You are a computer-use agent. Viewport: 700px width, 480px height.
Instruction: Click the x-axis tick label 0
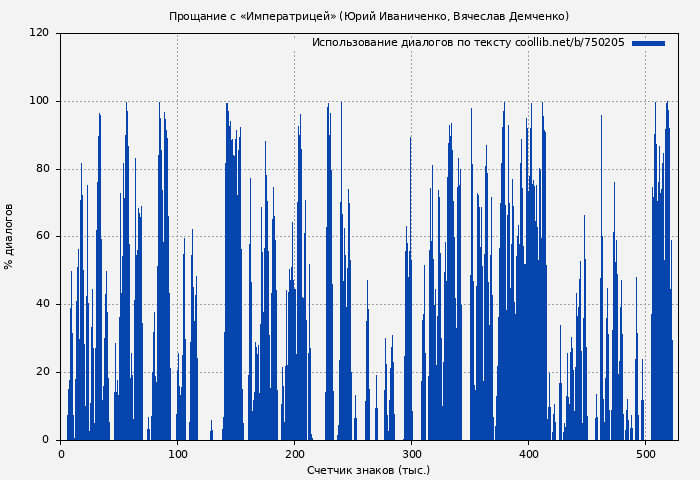tap(61, 454)
